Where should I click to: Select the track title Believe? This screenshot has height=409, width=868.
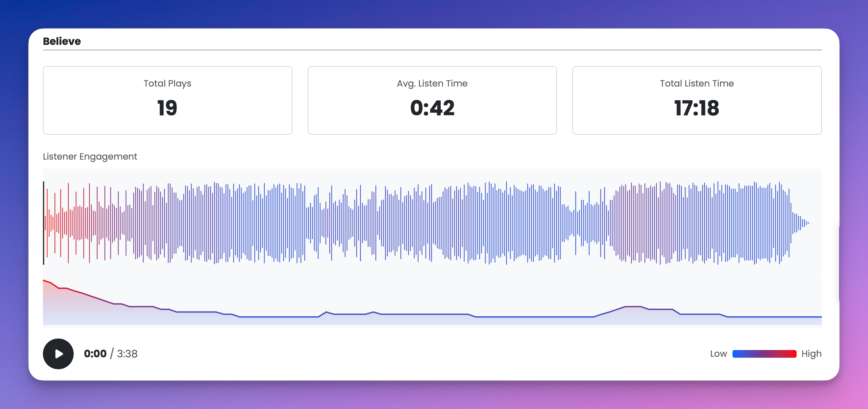click(x=62, y=41)
